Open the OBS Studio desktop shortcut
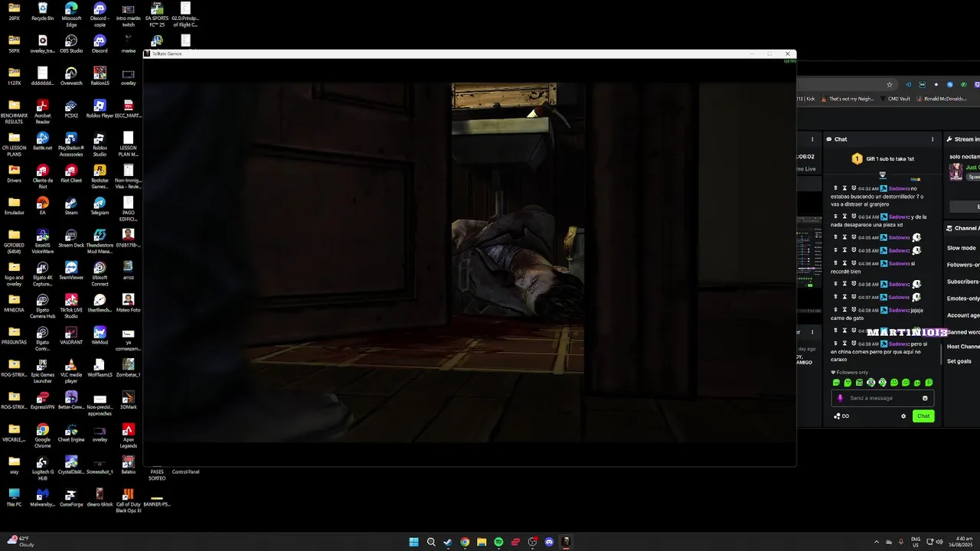The height and width of the screenshot is (551, 980). point(71,44)
